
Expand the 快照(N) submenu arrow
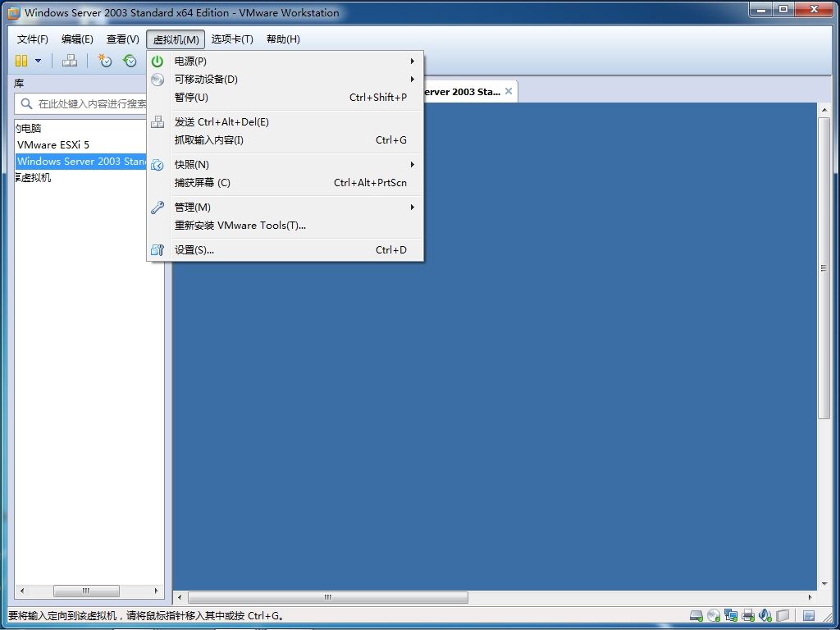coord(413,164)
